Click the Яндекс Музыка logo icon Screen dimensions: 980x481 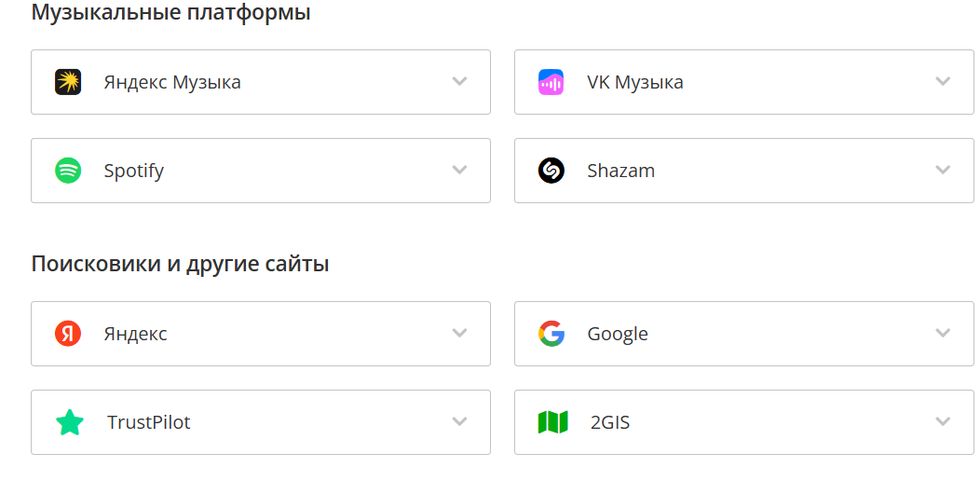click(68, 82)
